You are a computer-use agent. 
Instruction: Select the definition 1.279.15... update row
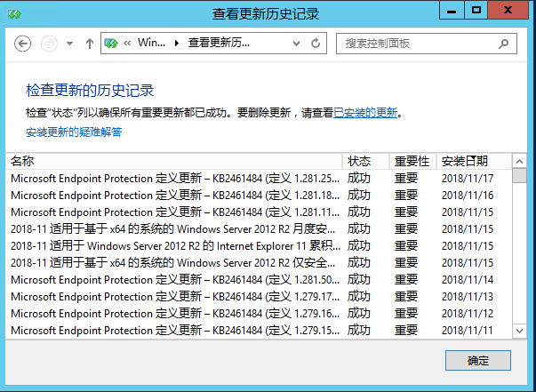click(259, 331)
